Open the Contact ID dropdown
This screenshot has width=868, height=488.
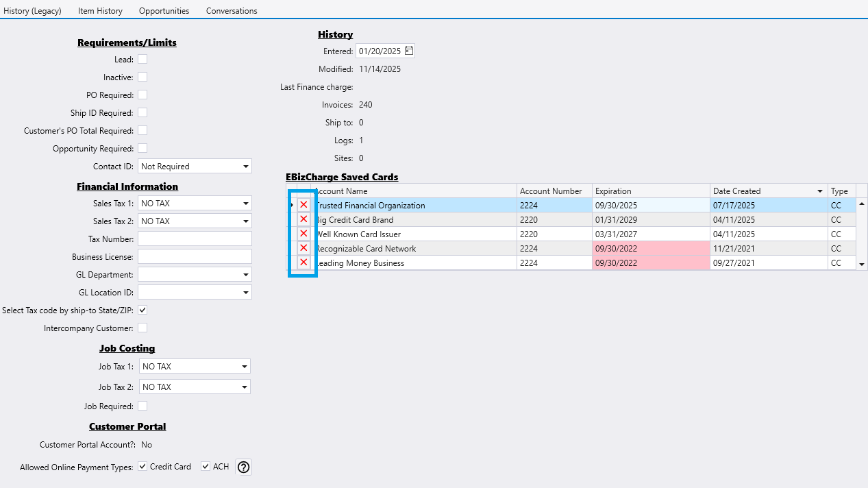coord(245,167)
